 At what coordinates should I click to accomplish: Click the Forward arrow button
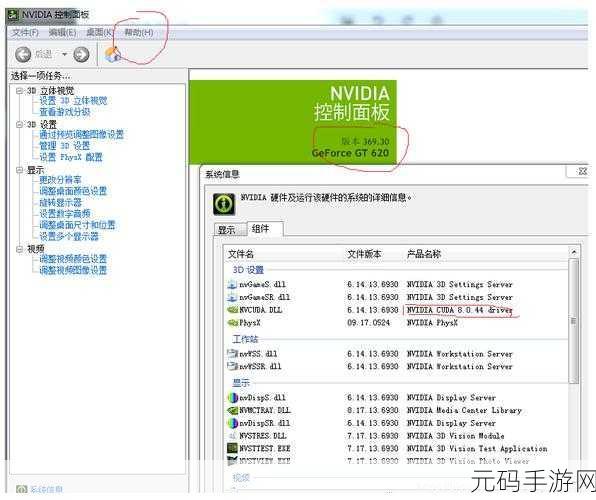[81, 55]
